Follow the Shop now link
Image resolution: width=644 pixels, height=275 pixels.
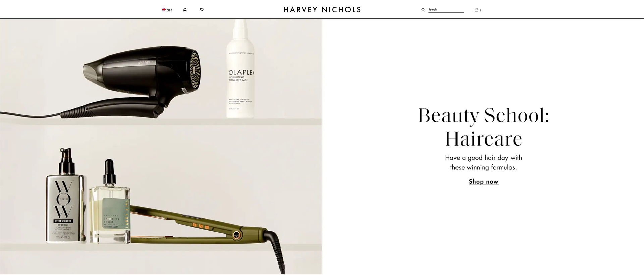(483, 182)
